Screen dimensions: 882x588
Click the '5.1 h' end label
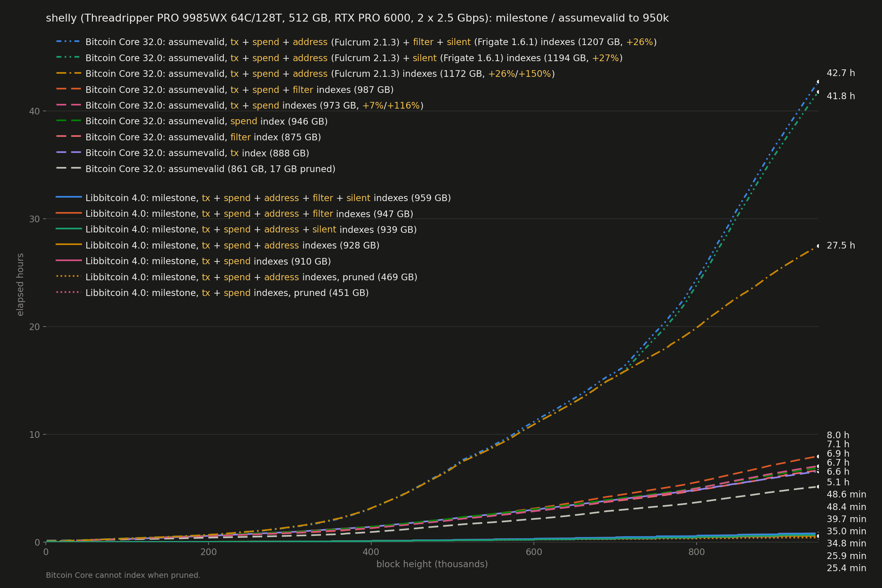point(838,482)
